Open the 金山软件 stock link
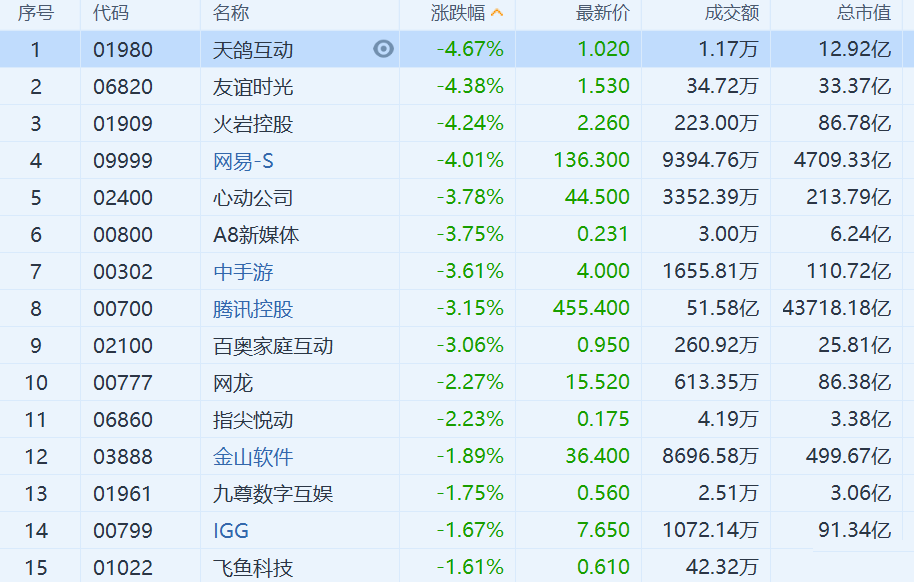Image resolution: width=914 pixels, height=582 pixels. click(253, 457)
